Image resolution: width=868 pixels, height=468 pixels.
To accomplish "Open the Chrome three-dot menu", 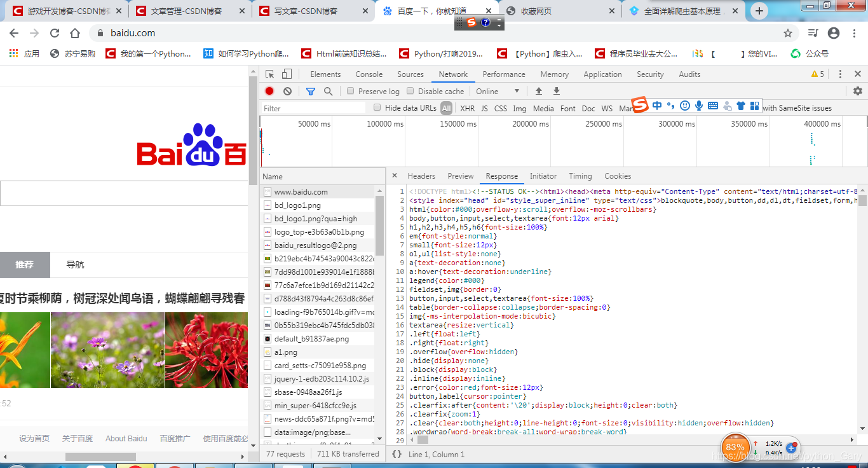I will tap(853, 33).
